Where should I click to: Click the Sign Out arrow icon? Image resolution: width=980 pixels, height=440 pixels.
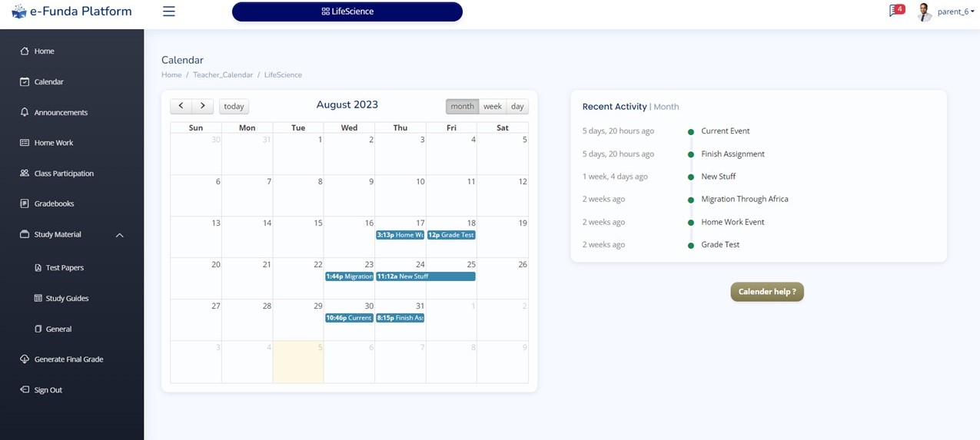point(25,390)
